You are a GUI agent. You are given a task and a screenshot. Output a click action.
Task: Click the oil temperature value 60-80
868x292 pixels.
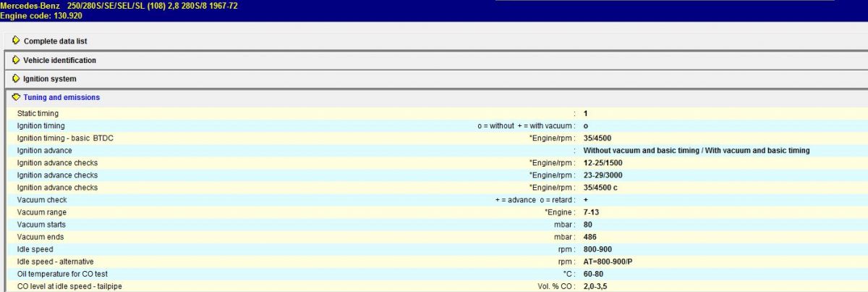593,274
